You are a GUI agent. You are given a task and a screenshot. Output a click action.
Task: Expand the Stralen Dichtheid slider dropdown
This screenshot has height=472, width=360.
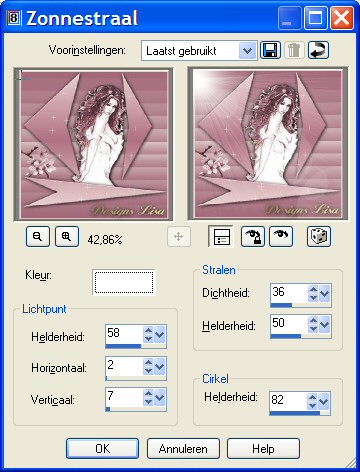(324, 294)
